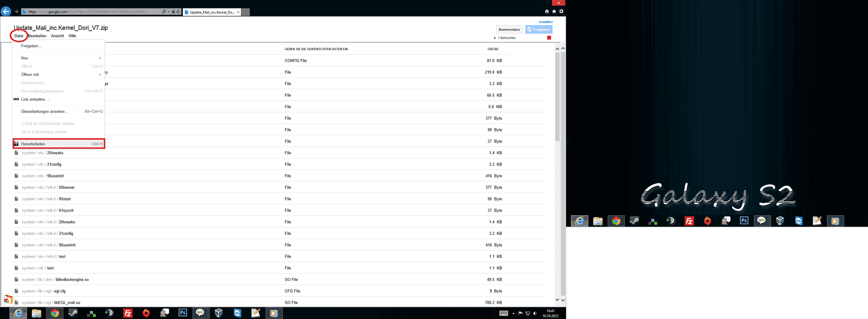Click the padlock security icon in address bar
This screenshot has width=868, height=319.
(x=173, y=12)
